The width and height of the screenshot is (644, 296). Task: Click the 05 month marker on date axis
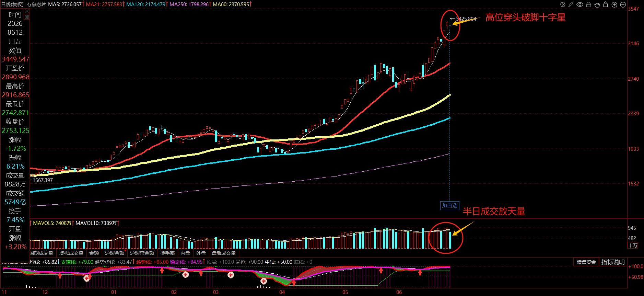tap(345, 292)
